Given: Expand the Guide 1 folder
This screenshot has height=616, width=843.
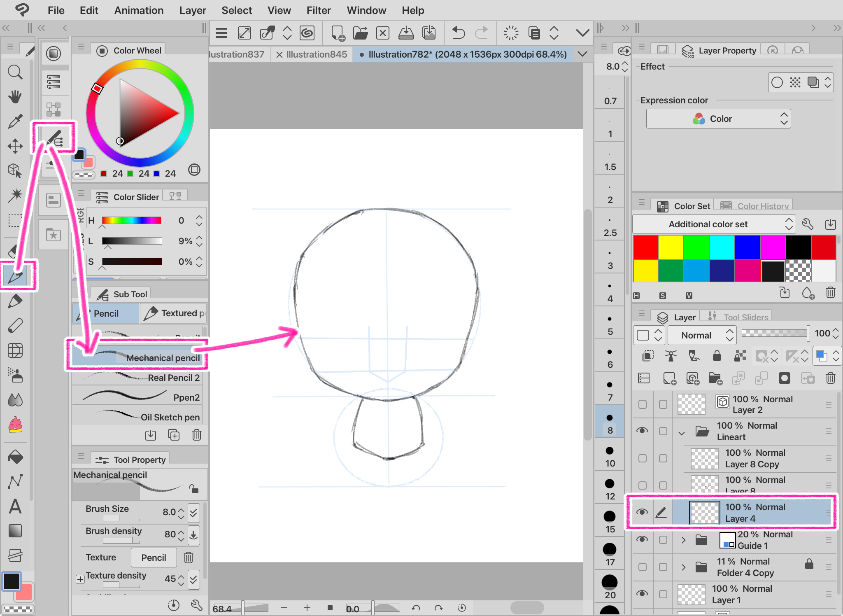Looking at the screenshot, I should point(683,540).
